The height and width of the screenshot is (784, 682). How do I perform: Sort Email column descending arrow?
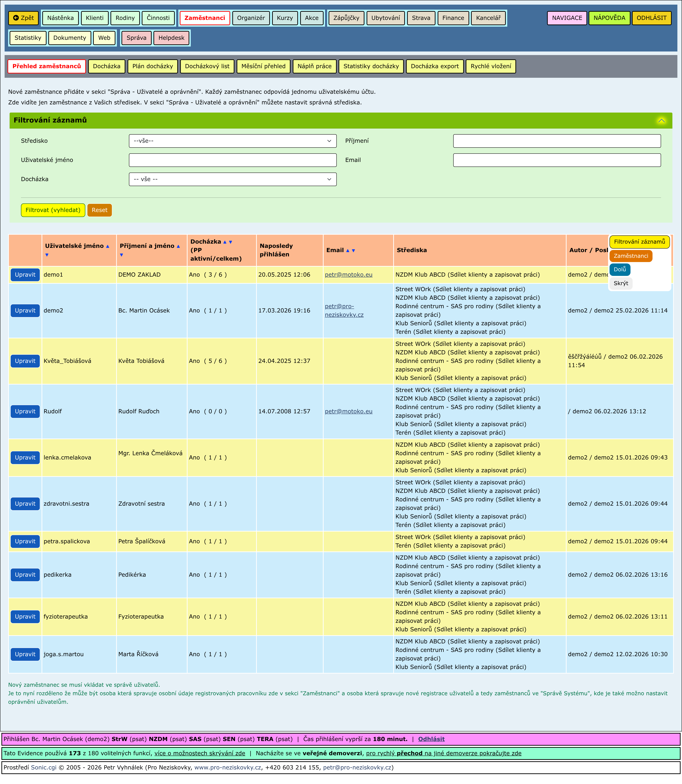click(354, 250)
